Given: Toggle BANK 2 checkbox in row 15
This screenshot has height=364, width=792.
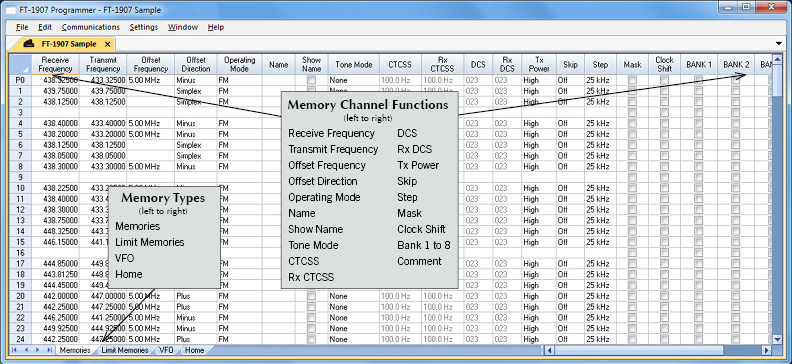Looking at the screenshot, I should pos(735,242).
